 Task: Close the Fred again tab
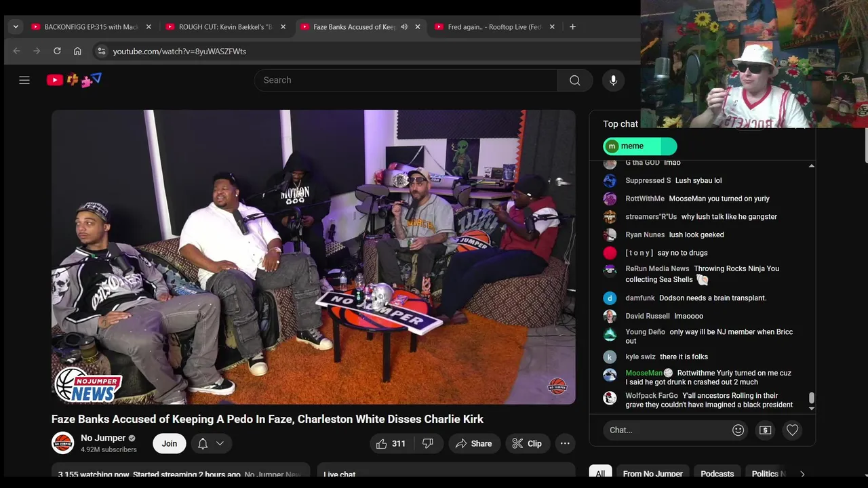pos(552,27)
